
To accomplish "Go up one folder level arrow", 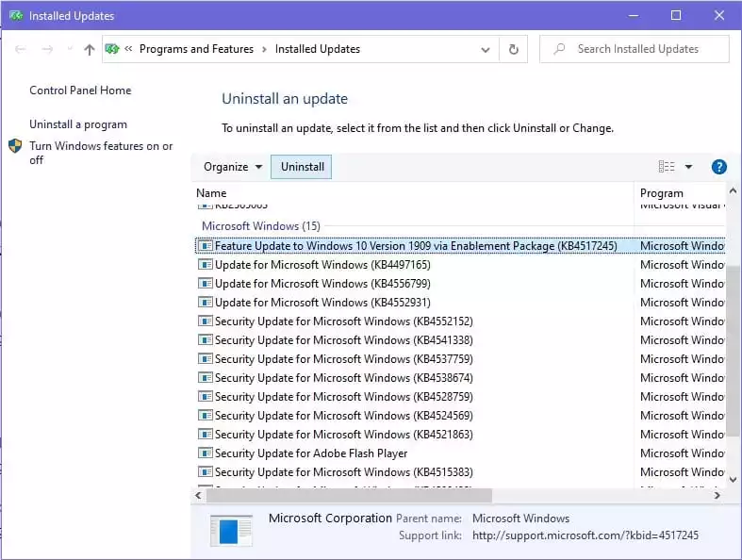I will pos(89,49).
